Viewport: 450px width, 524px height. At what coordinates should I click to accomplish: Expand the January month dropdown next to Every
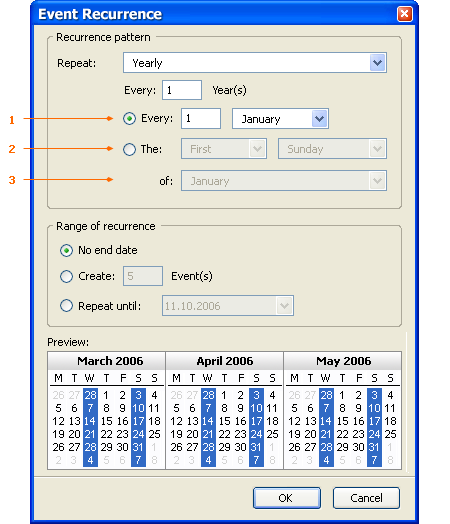point(319,119)
